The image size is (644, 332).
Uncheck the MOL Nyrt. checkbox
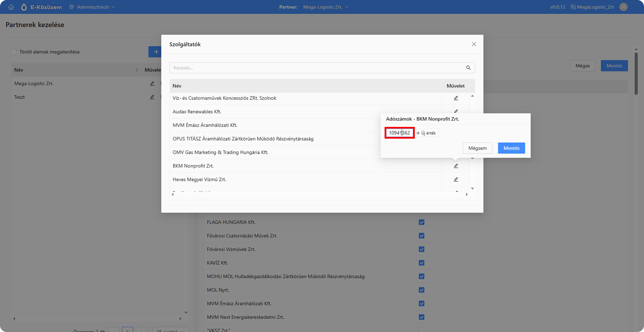422,290
